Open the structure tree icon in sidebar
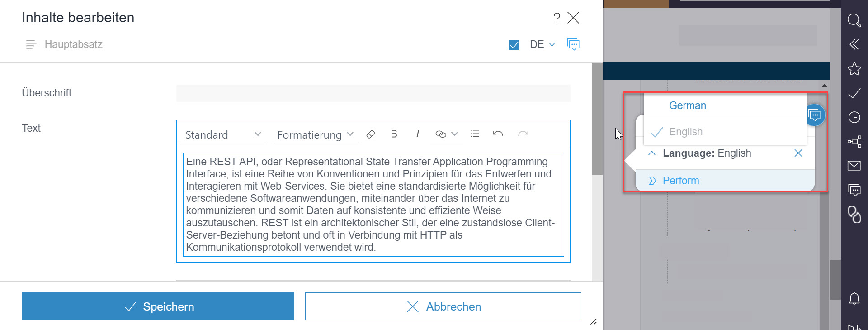Screen dimensions: 868x330 854,142
